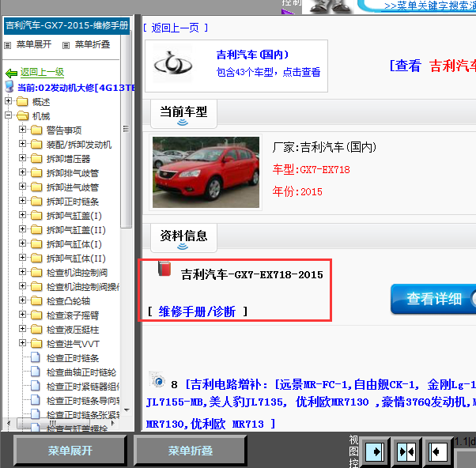This screenshot has height=468, width=476.
Task: Click the 检查凸轮轴 folder icon
Action: tap(36, 300)
